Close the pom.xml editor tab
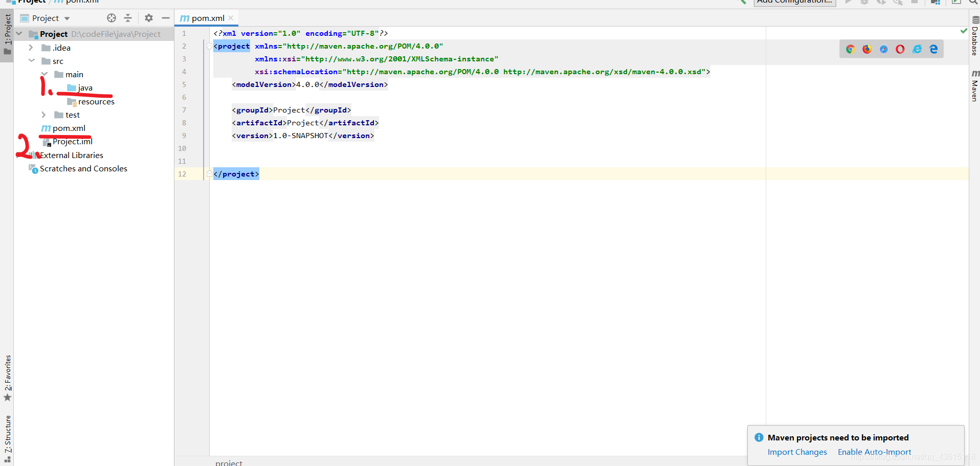Image resolution: width=980 pixels, height=466 pixels. click(231, 18)
